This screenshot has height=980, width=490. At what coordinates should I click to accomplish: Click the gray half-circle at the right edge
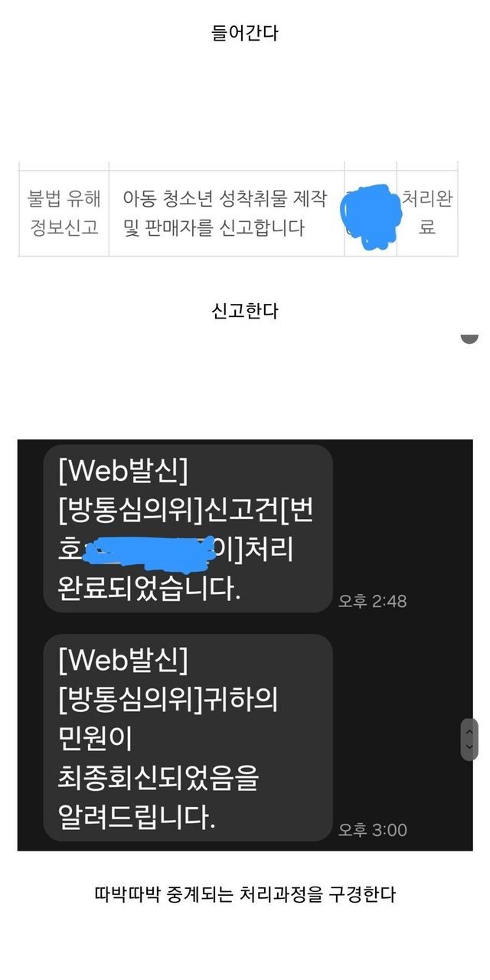pyautogui.click(x=469, y=338)
